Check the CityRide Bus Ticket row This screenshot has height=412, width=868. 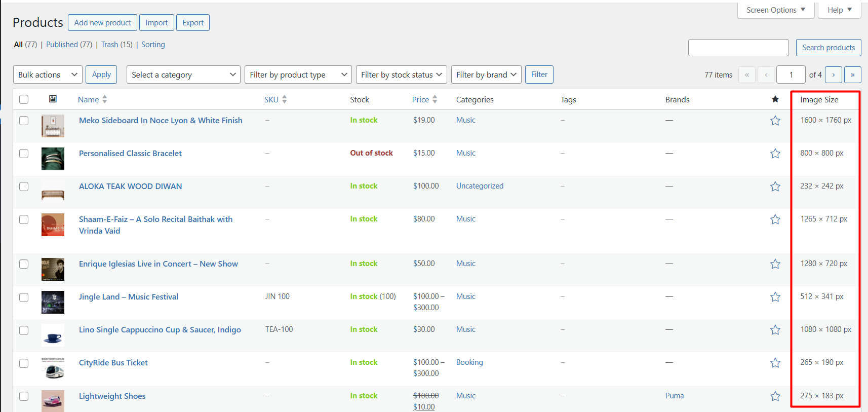point(24,363)
